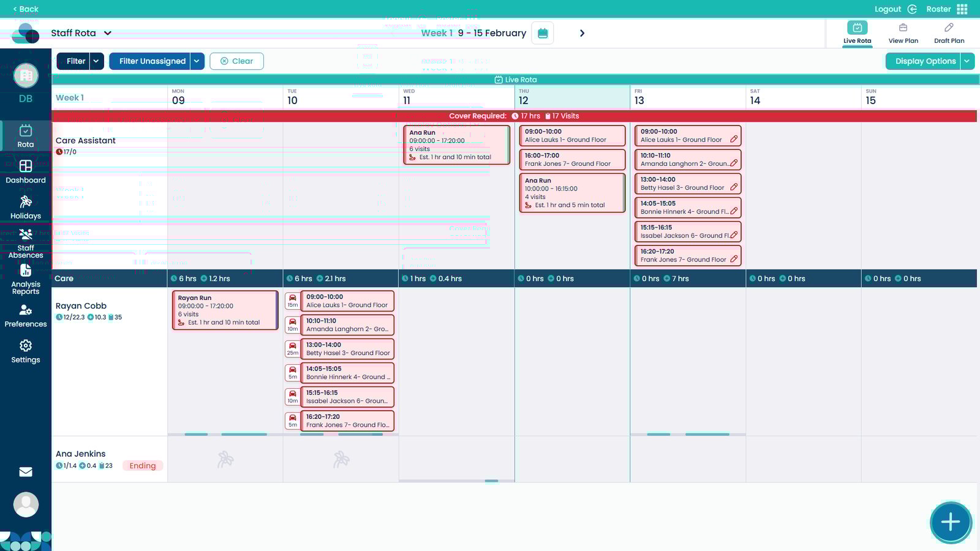Open the Filter dropdown arrow

pos(96,61)
